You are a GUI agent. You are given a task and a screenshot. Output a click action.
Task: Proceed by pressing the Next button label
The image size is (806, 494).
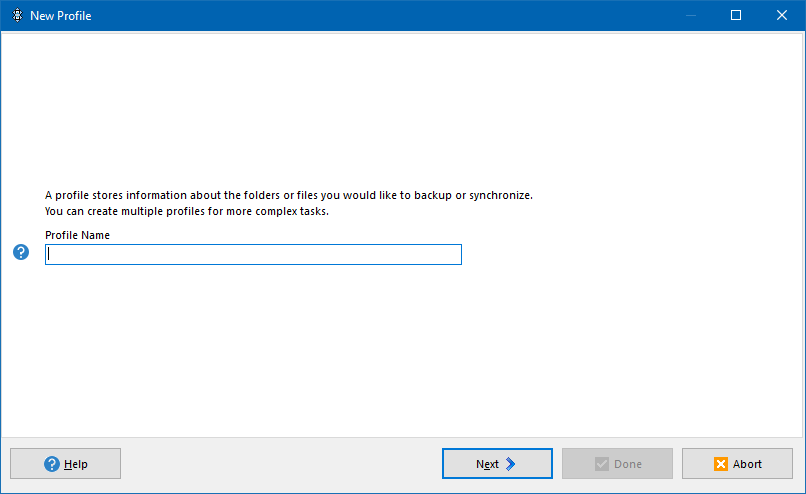487,464
